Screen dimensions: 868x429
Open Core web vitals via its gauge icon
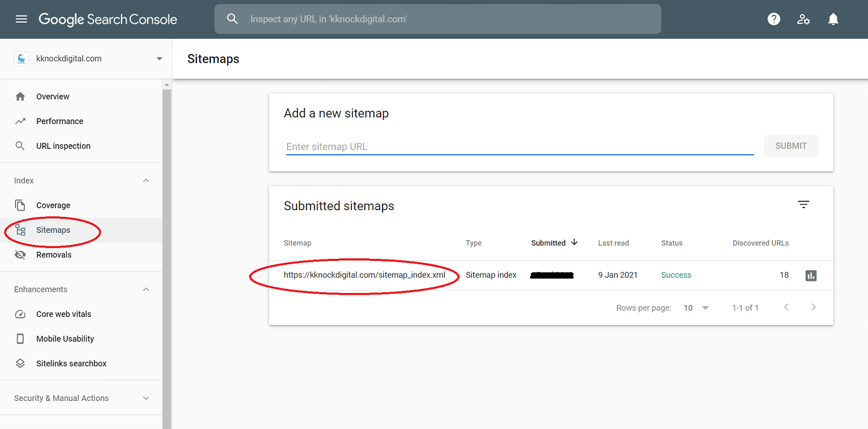pos(21,314)
